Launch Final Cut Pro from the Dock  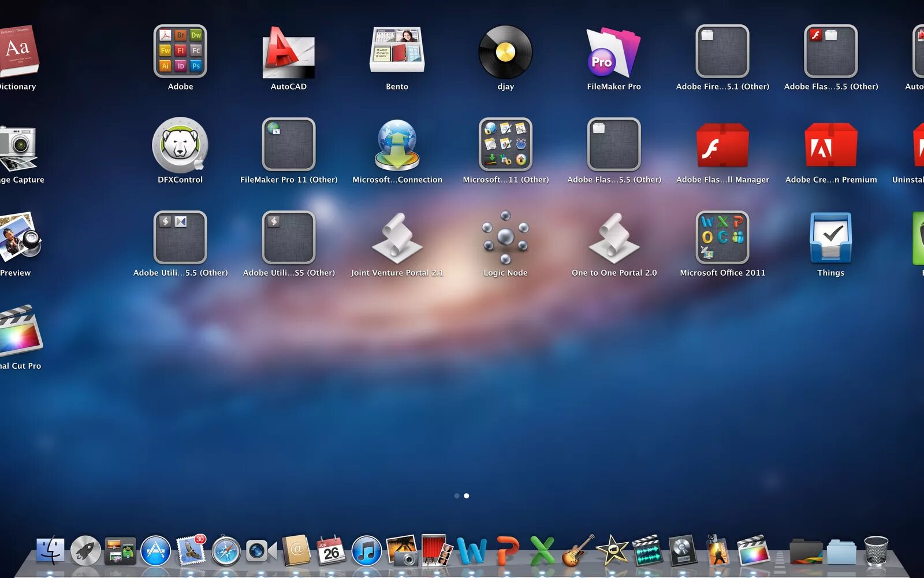753,550
